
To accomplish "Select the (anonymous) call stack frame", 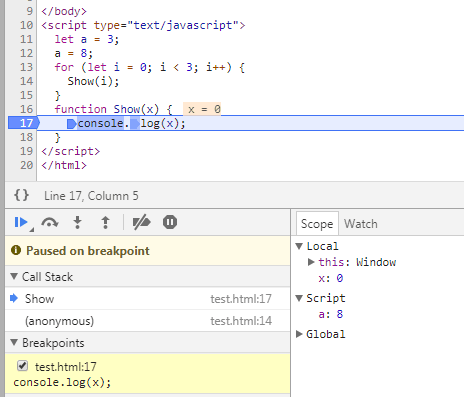I will (147, 321).
